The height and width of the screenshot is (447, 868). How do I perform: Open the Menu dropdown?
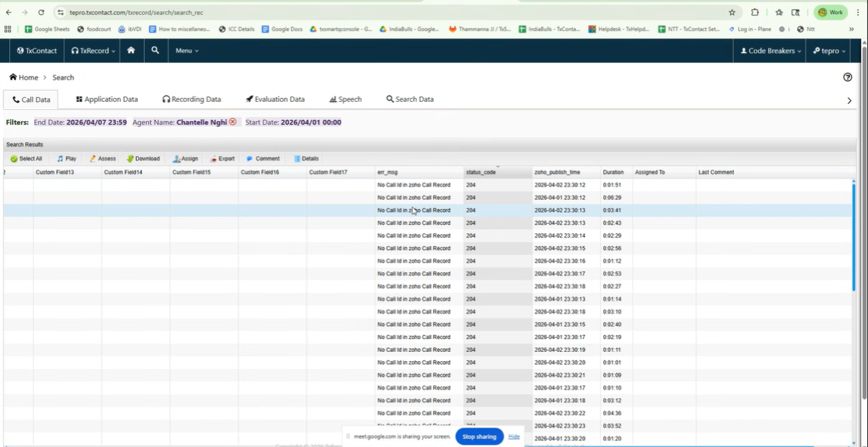click(x=187, y=51)
